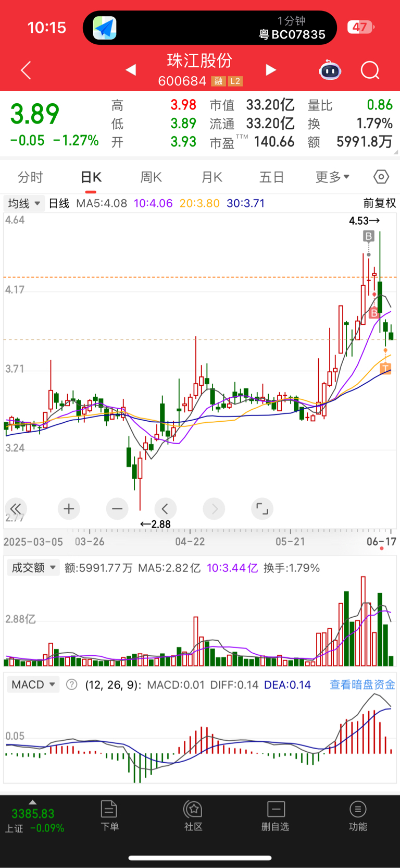Viewport: 400px width, 868px height.
Task: Tap the 上证 3385.83 index ticker
Action: [34, 821]
